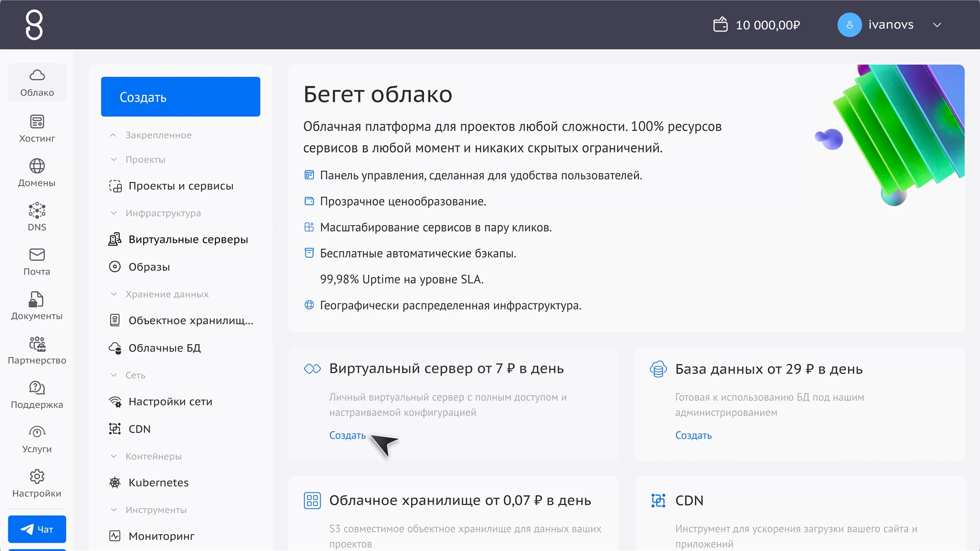Viewport: 980px width, 551px height.
Task: Collapse the Закрепленное section
Action: (113, 135)
